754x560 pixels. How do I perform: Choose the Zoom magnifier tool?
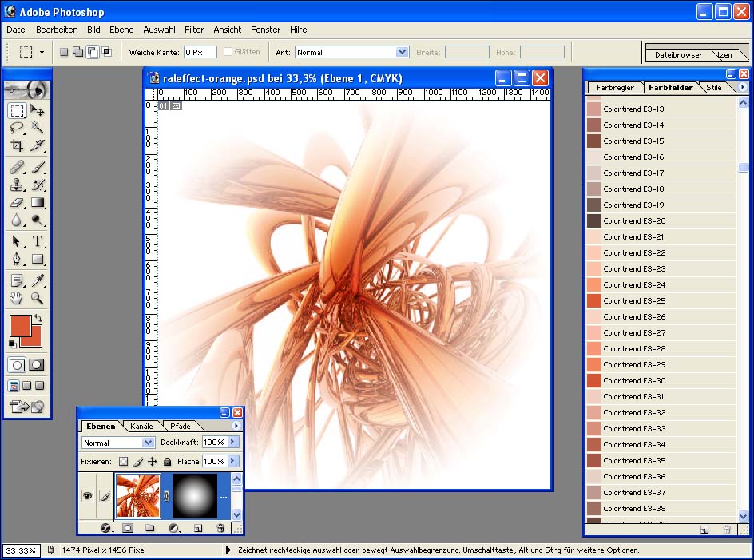click(38, 298)
